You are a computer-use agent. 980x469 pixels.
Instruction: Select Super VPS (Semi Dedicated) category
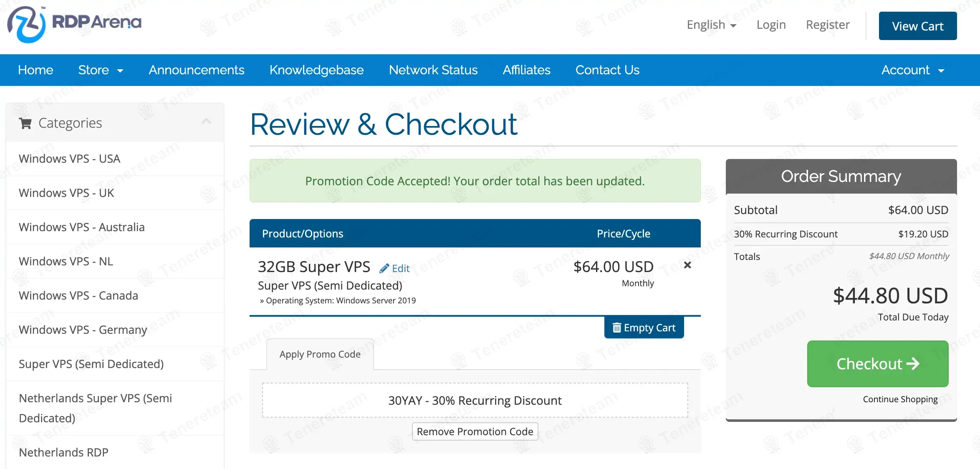point(91,364)
